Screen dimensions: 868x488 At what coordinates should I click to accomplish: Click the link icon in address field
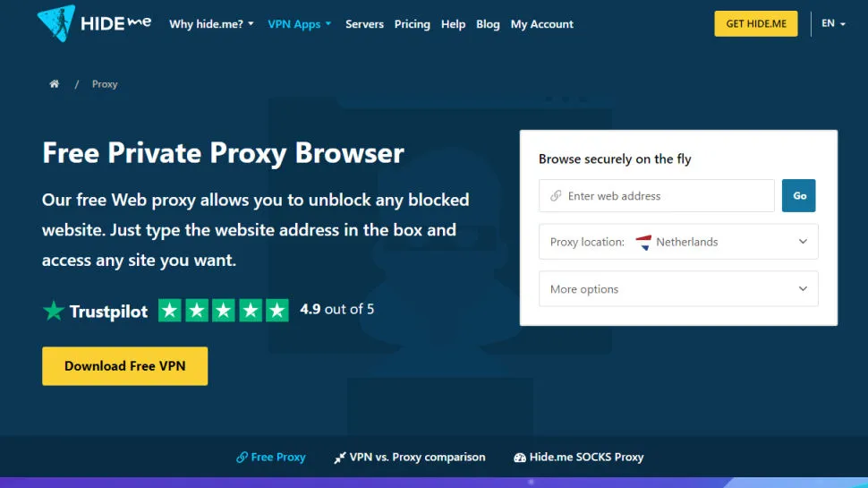(x=556, y=196)
